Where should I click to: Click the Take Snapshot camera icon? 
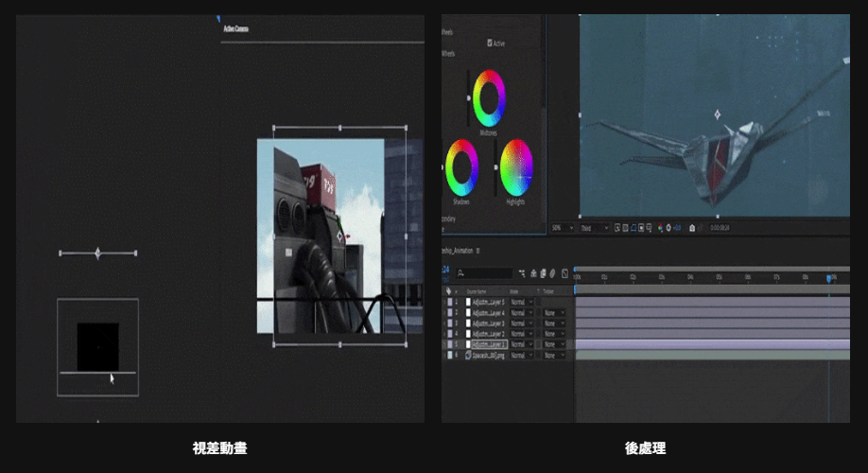tap(692, 228)
